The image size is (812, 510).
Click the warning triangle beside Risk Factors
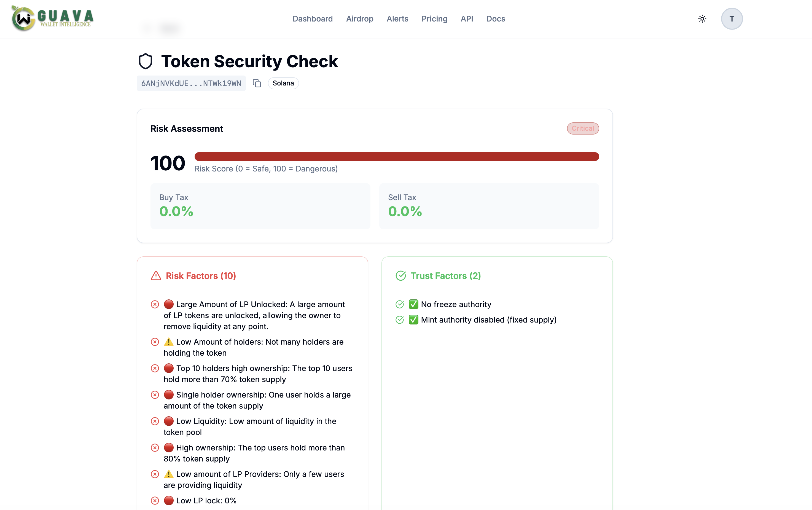click(155, 276)
